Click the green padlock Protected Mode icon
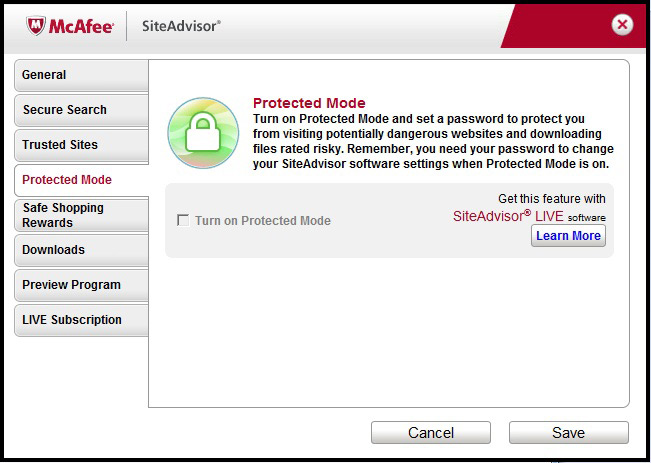The image size is (651, 463). point(203,133)
